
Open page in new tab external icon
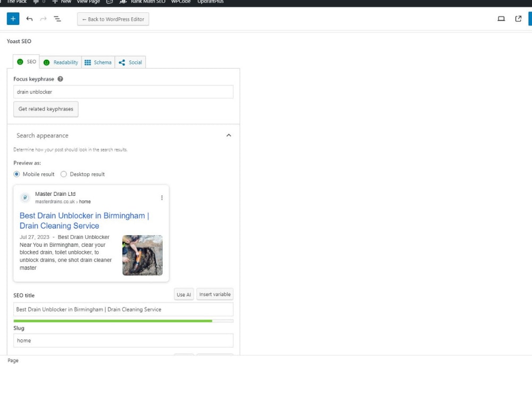click(x=518, y=19)
